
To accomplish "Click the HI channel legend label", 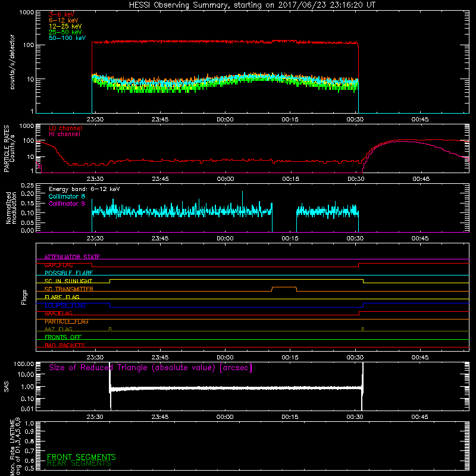I will 64,134.
